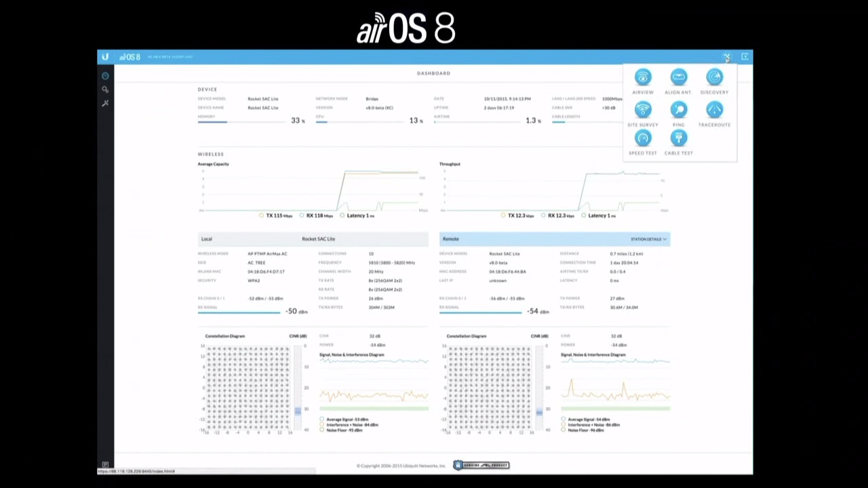Click the Ubiquiti U logo
Viewport: 868px width, 488px height.
click(106, 57)
